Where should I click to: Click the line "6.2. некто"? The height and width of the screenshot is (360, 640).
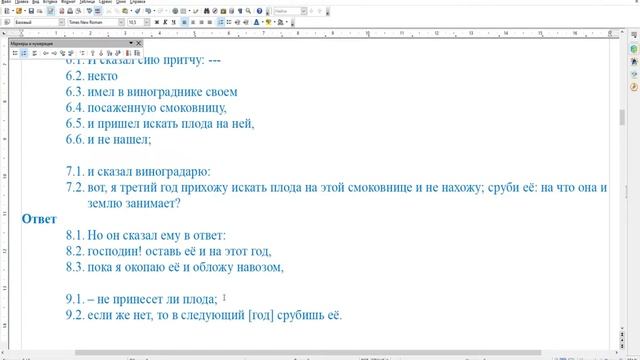pos(91,76)
